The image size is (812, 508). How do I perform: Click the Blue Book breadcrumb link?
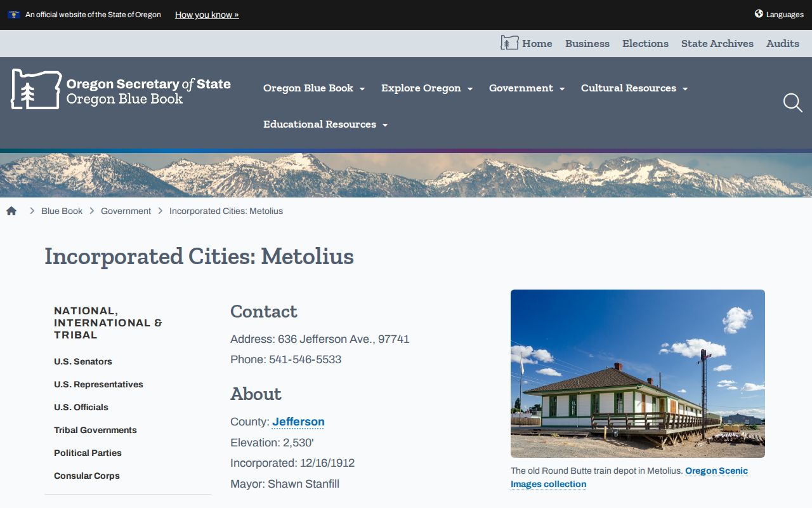[62, 211]
